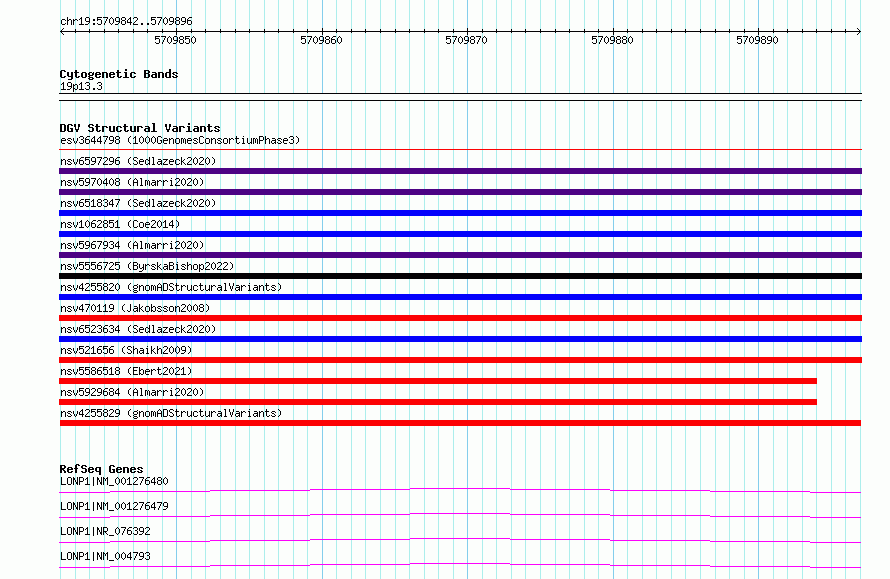
Task: Click the red bar for nsv5929684
Action: 438,402
